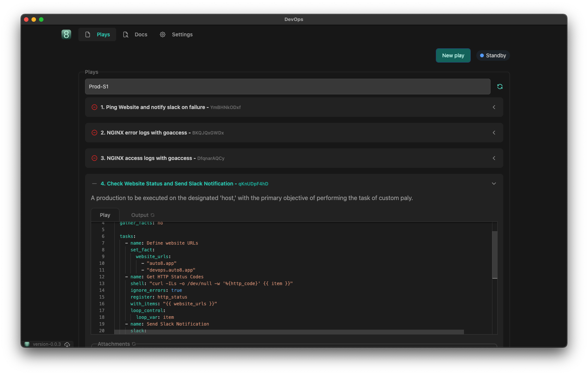Click the shell curl command line
This screenshot has width=588, height=375.
click(211, 284)
